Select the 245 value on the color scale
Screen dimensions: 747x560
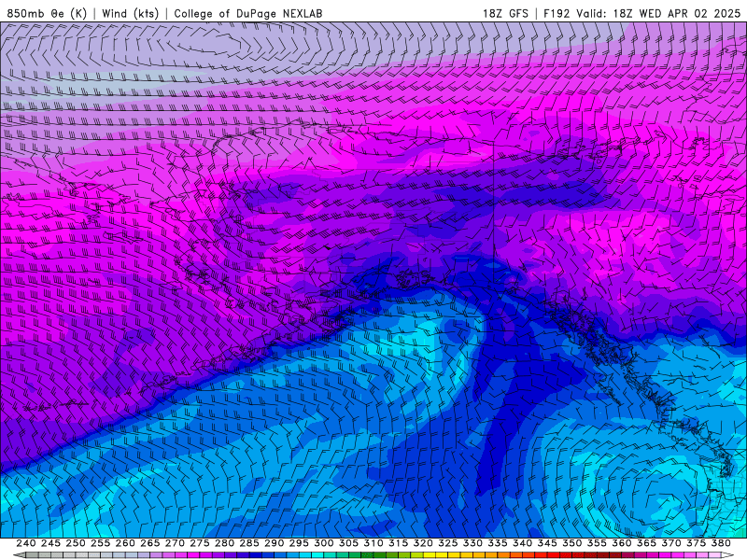click(x=50, y=543)
